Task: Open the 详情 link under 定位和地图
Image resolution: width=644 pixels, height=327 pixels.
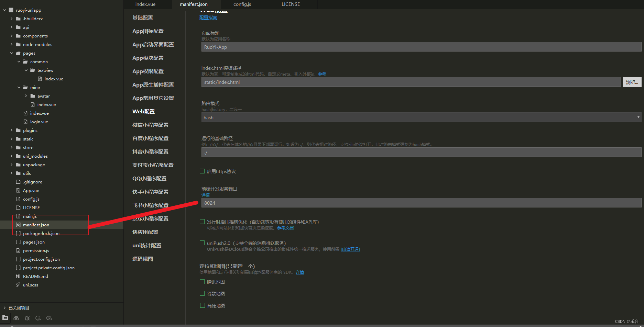Action: [x=300, y=272]
